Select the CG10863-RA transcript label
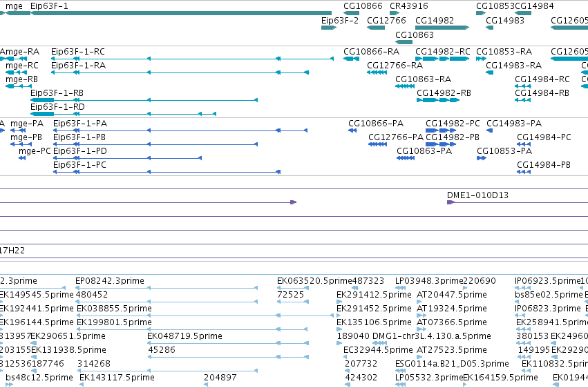Image resolution: width=588 pixels, height=388 pixels. click(x=424, y=79)
